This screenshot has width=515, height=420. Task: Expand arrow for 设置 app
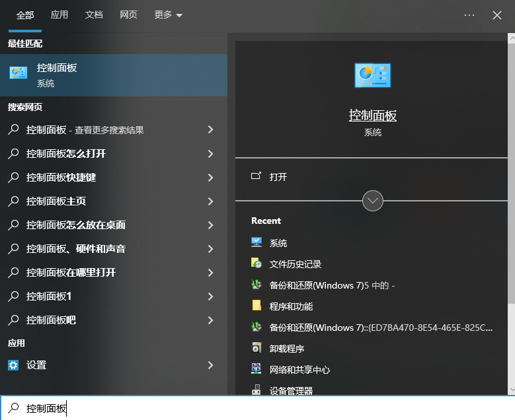pos(210,365)
